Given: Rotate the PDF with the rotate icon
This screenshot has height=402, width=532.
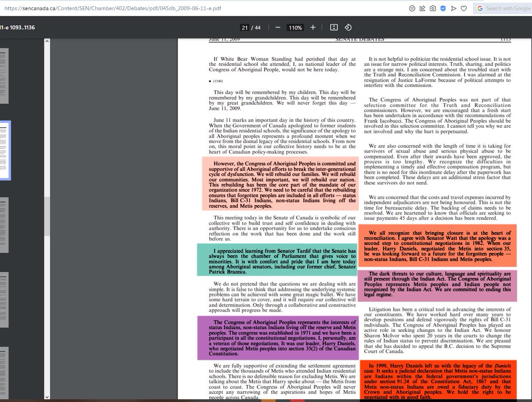Looking at the screenshot, I should click(x=348, y=28).
